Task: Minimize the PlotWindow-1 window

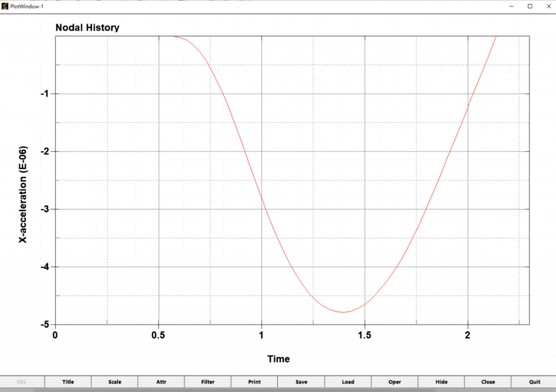Action: [x=511, y=6]
